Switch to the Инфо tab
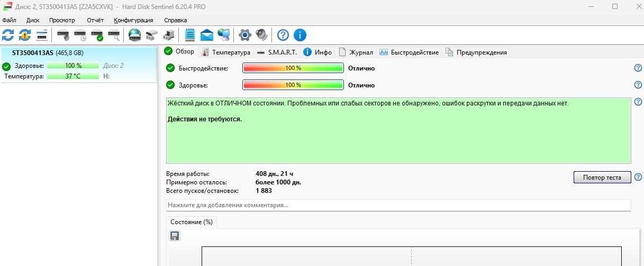 click(318, 52)
